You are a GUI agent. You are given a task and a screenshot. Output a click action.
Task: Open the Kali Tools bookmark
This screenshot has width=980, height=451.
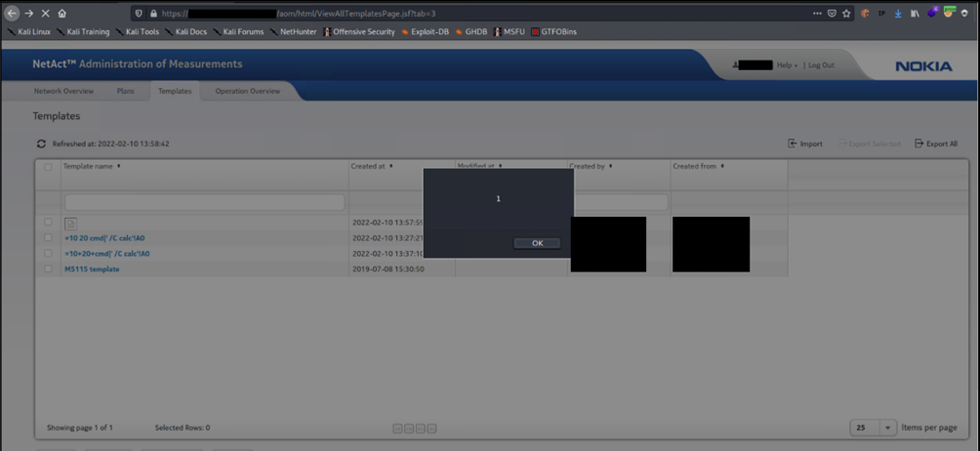point(137,32)
